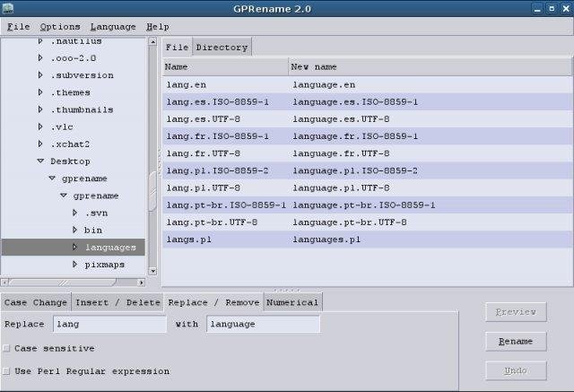Close the GPRename window
The width and height of the screenshot is (574, 392).
click(566, 8)
